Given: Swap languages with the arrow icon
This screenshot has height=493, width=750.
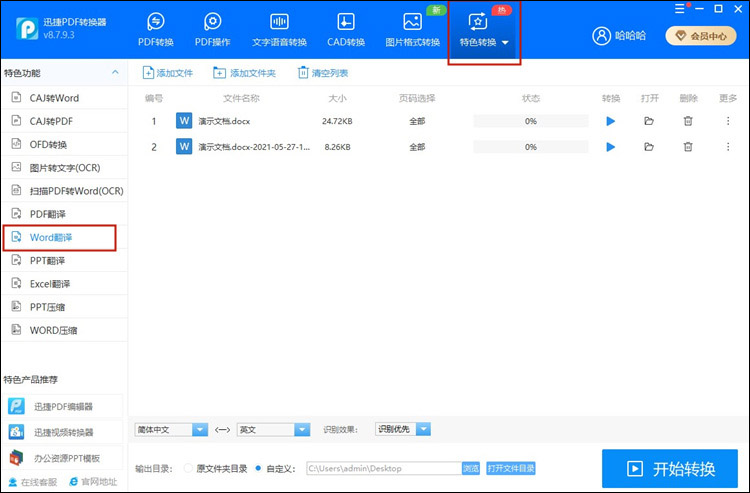Looking at the screenshot, I should click(222, 429).
